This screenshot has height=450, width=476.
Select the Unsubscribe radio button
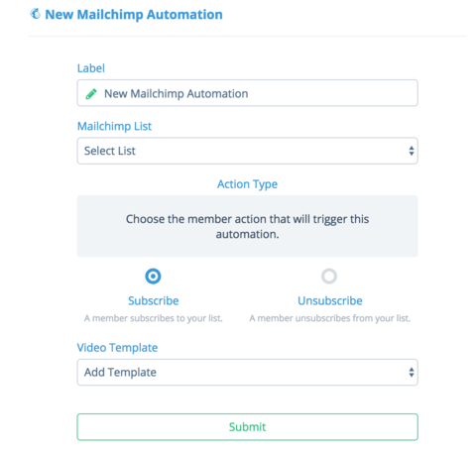tap(329, 276)
